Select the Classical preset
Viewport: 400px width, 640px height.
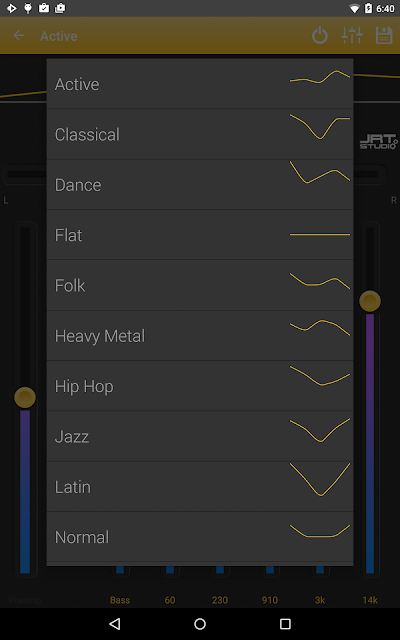click(x=200, y=134)
